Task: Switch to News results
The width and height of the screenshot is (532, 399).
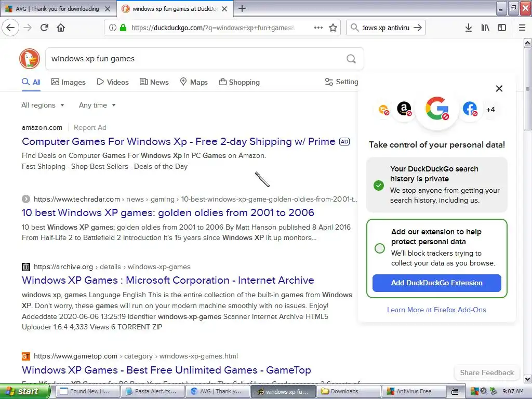Action: click(154, 82)
